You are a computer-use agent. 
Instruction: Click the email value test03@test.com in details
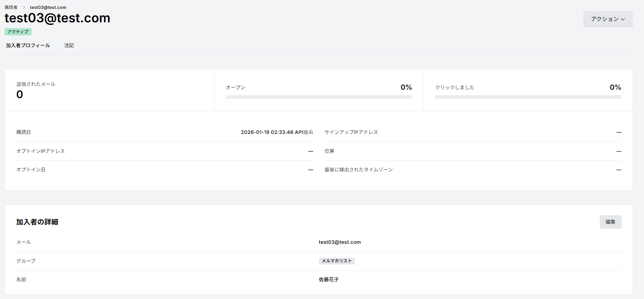[x=340, y=242]
